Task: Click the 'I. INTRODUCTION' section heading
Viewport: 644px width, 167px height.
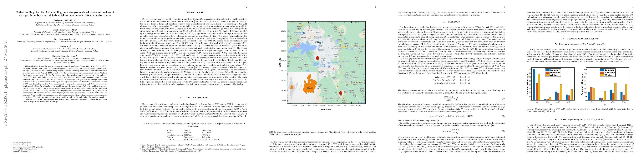Action: click(x=194, y=12)
